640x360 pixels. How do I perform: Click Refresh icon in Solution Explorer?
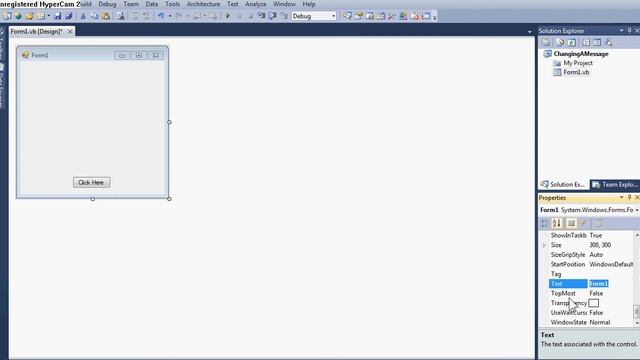(x=571, y=42)
